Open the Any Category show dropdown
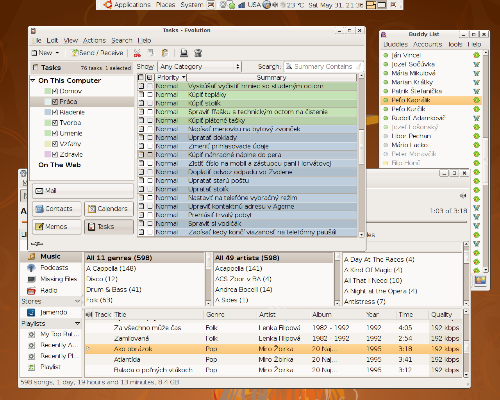Viewport: 500px width, 400px height. 199,67
